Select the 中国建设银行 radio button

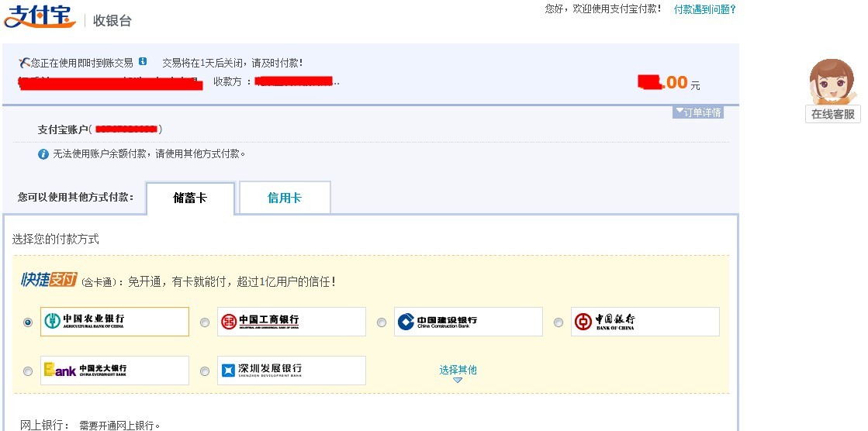[382, 322]
